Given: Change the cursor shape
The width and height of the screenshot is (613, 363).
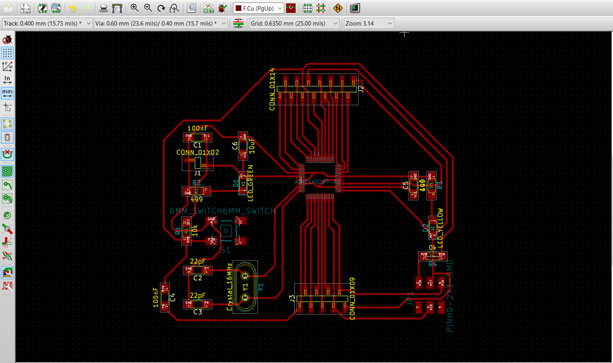Looking at the screenshot, I should [7, 107].
